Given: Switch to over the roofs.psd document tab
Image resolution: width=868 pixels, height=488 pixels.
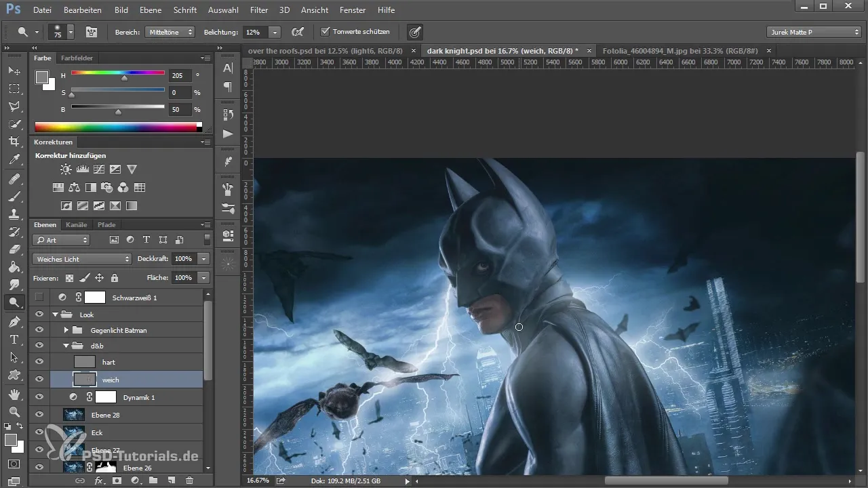Looking at the screenshot, I should click(x=325, y=50).
